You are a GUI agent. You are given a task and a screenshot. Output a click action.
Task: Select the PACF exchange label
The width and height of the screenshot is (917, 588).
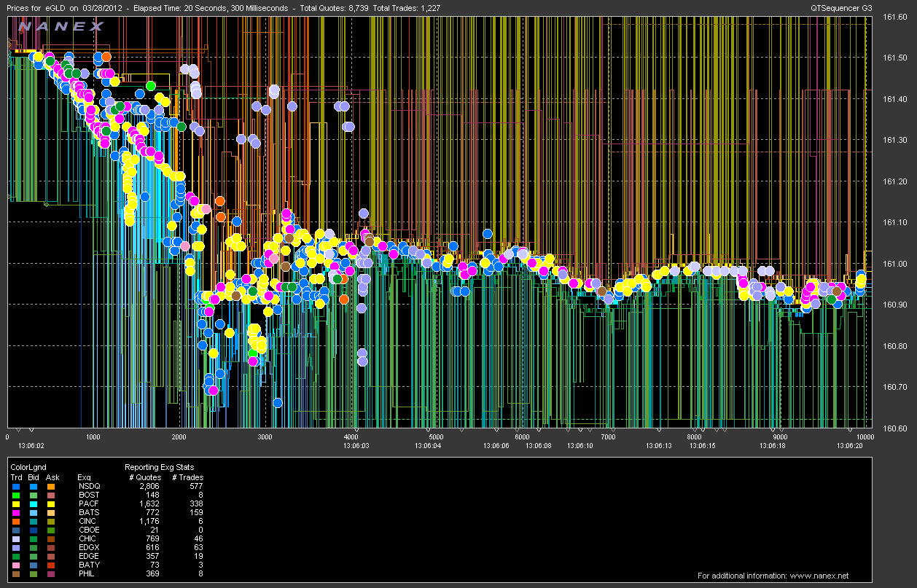pyautogui.click(x=87, y=503)
